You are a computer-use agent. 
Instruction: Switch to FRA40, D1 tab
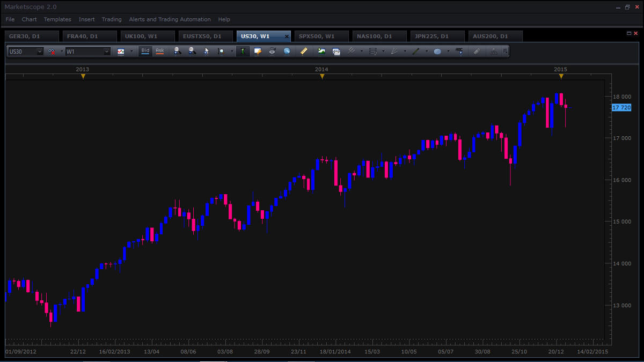[90, 36]
